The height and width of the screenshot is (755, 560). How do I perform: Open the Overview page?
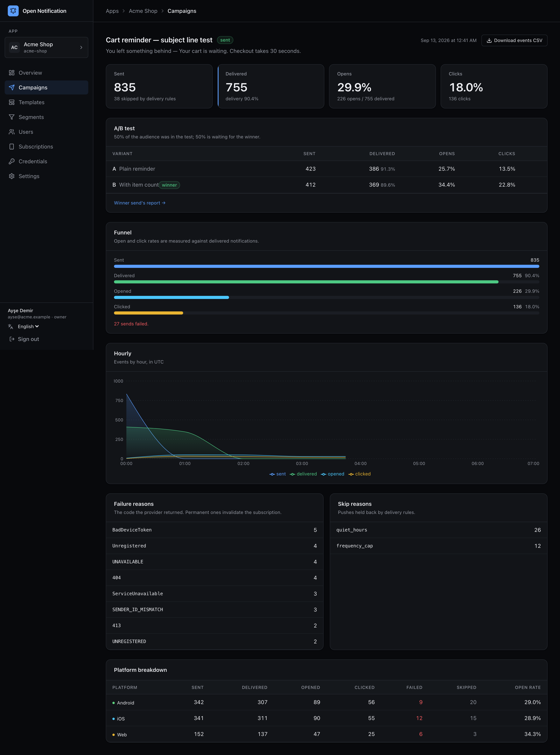coord(46,73)
